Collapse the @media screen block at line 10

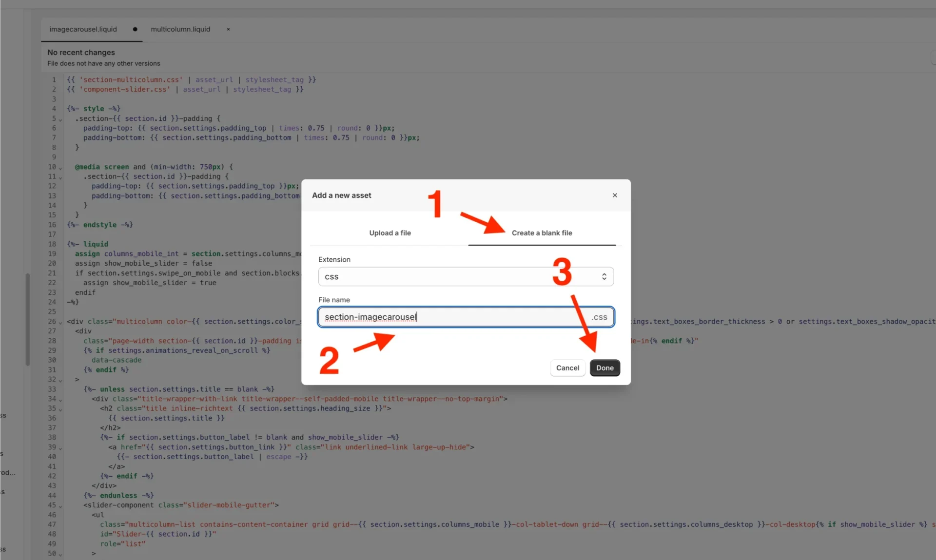(x=59, y=168)
